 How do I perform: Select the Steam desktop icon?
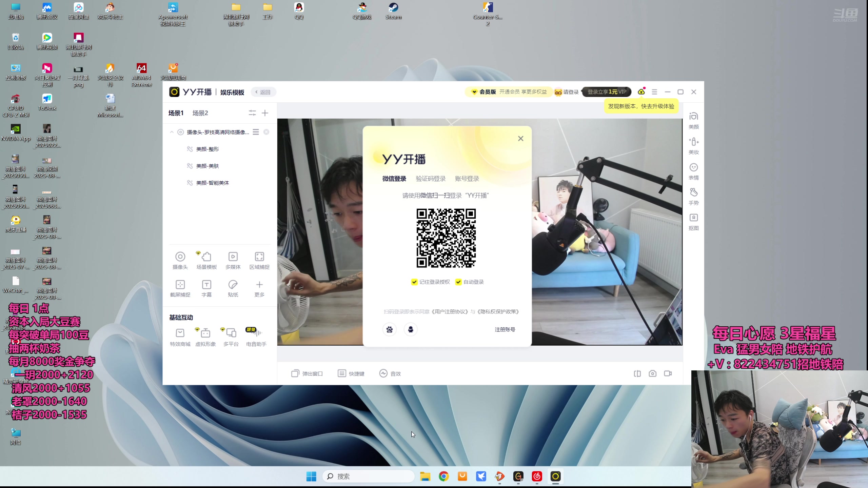[393, 11]
